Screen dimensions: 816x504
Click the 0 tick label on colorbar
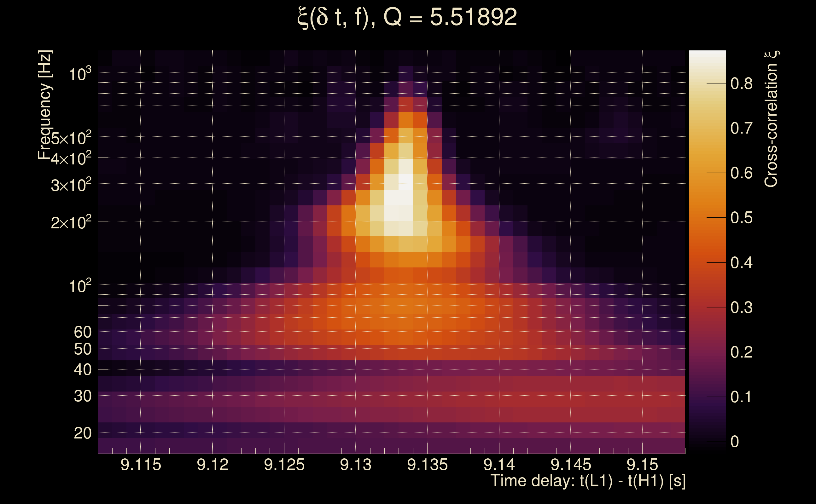click(735, 442)
